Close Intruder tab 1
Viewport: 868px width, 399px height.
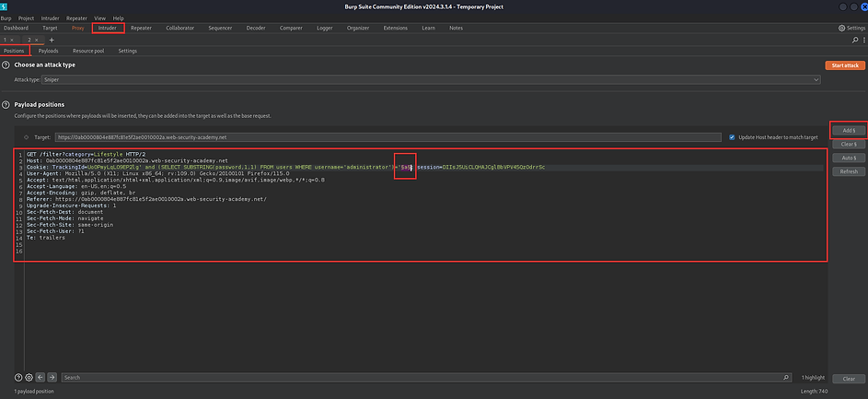point(12,40)
